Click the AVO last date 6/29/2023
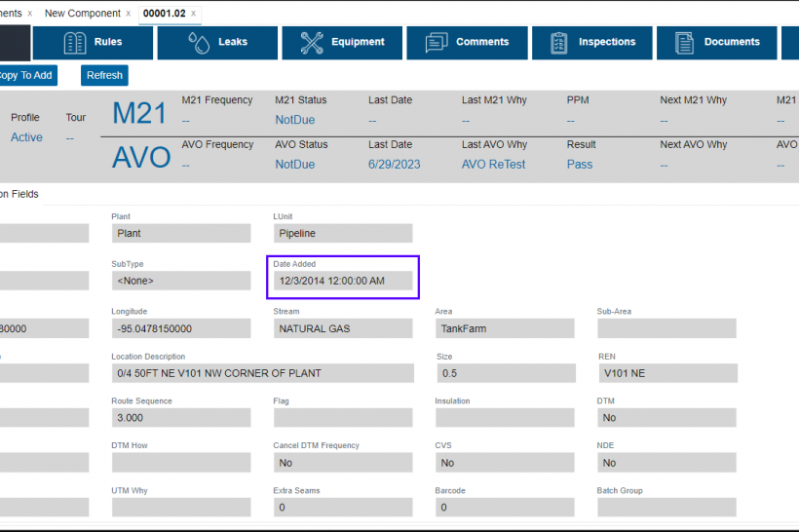This screenshot has height=532, width=799. [394, 165]
